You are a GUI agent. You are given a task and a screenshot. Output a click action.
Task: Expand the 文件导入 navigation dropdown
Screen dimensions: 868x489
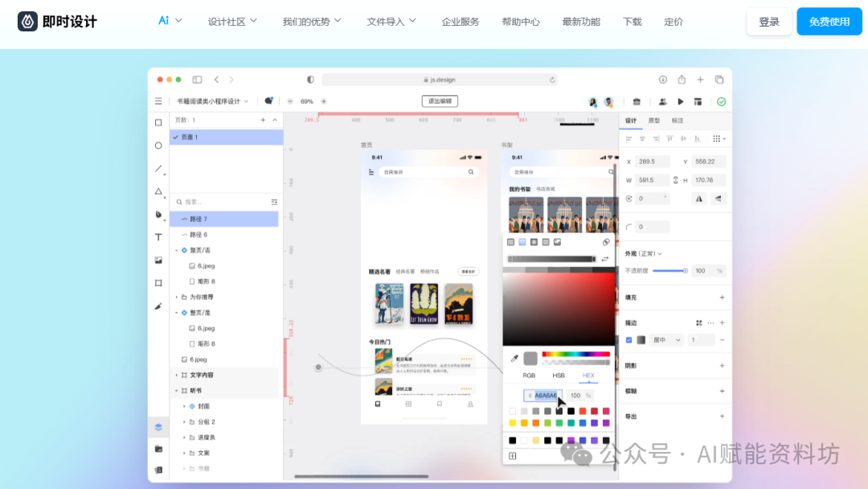(391, 22)
